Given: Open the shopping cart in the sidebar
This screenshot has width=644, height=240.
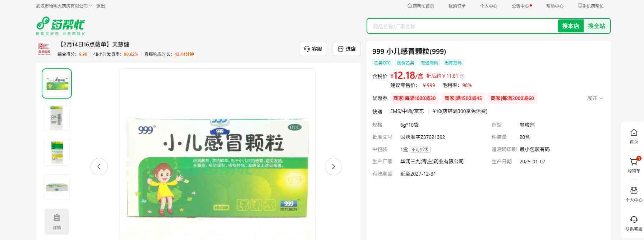Looking at the screenshot, I should pyautogui.click(x=634, y=162).
